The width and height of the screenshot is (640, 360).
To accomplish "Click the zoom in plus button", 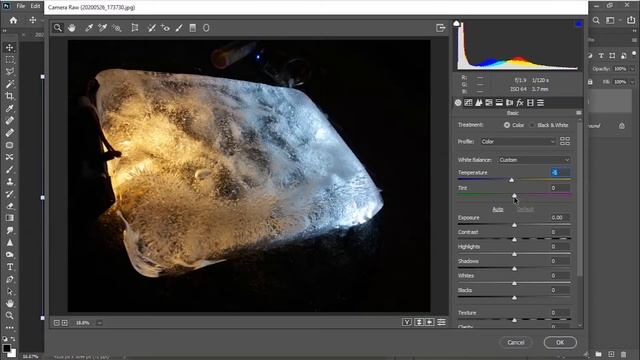I will [x=64, y=323].
